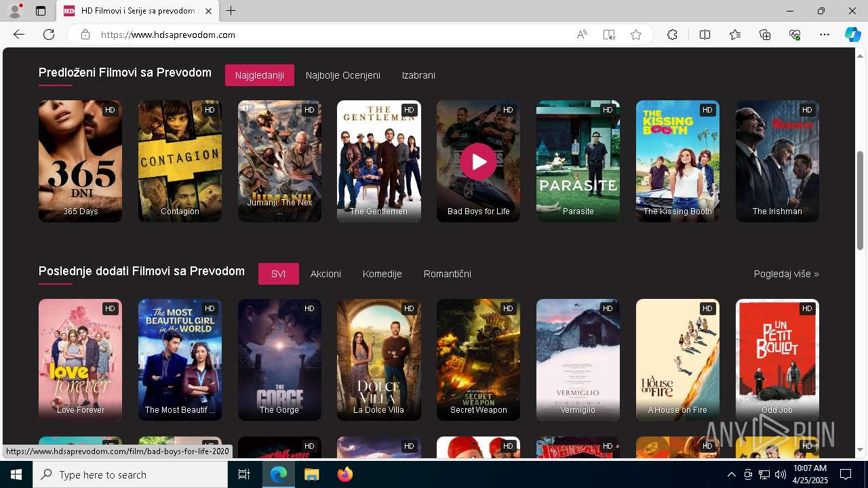Open Pogledaj više link

(787, 274)
